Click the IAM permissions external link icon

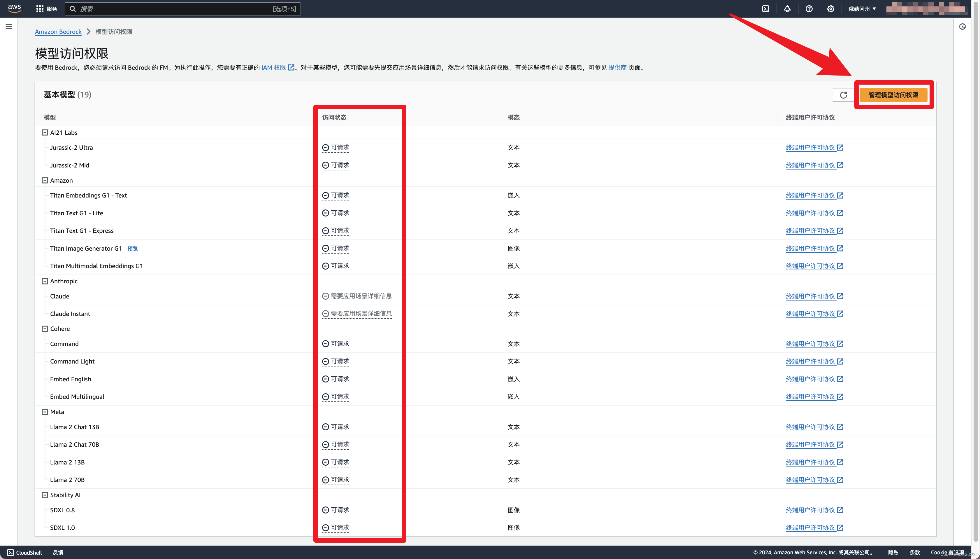point(291,67)
